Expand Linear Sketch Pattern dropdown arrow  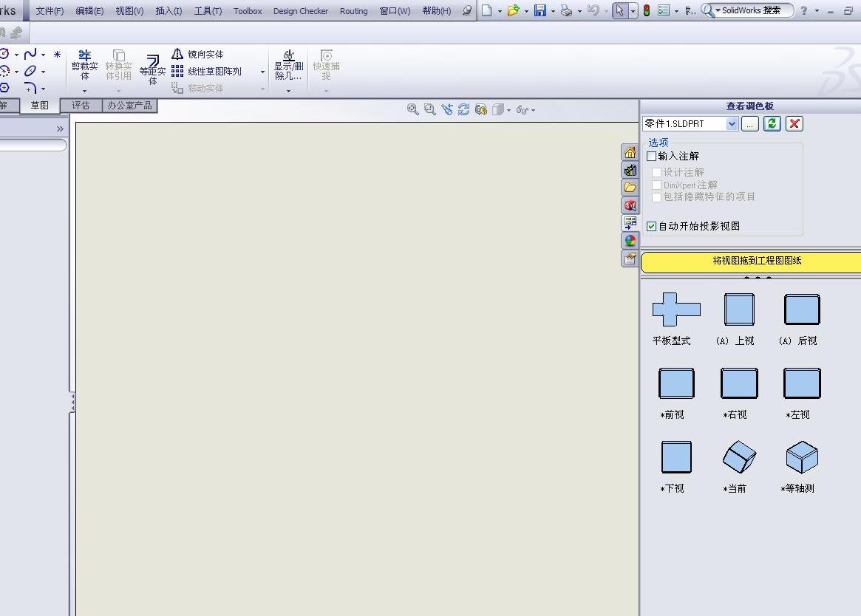(262, 72)
